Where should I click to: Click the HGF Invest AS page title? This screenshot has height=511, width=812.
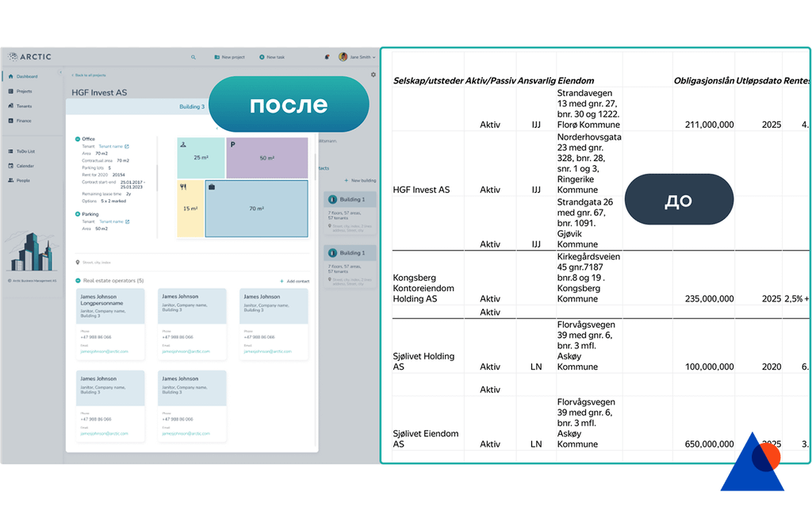99,93
